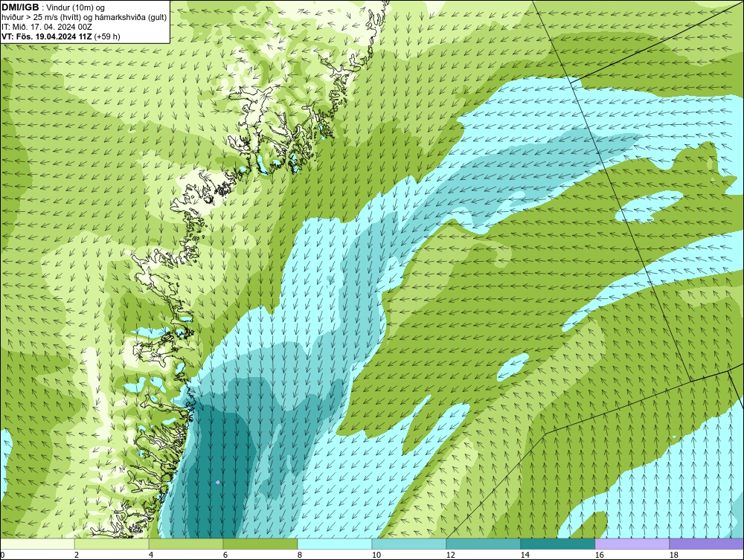The image size is (744, 560).
Task: Click legend scale label '4'
Action: tap(150, 555)
